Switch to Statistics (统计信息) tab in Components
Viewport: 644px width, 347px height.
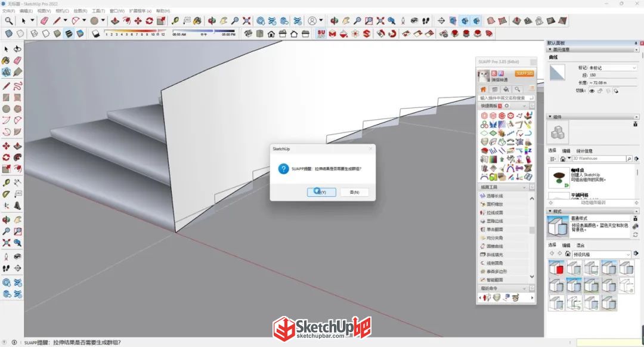point(584,151)
